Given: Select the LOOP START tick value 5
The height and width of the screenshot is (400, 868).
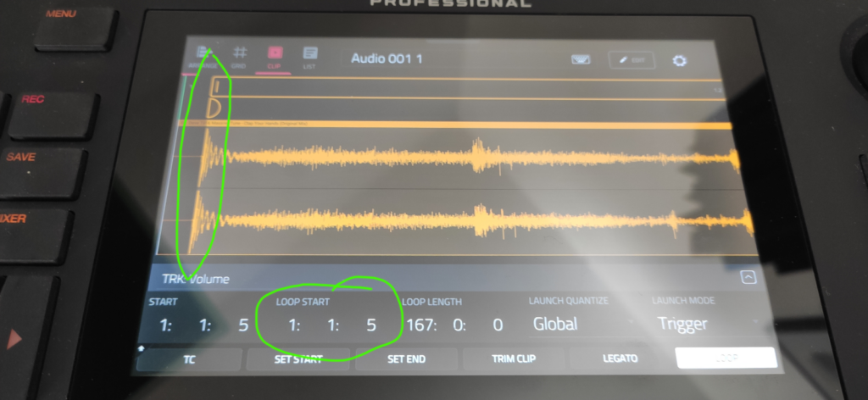Looking at the screenshot, I should coord(371,325).
